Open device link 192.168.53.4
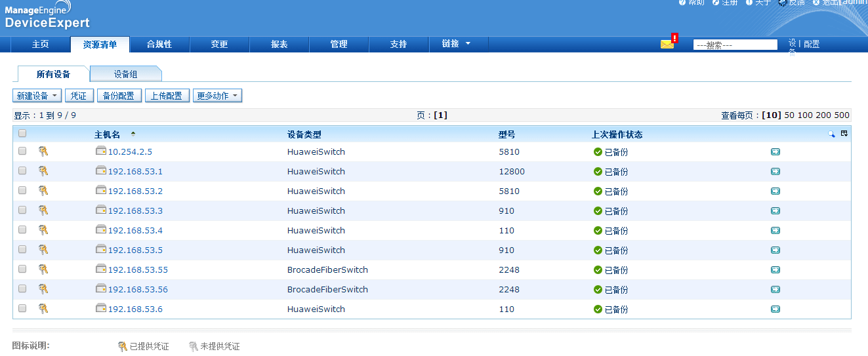The height and width of the screenshot is (356, 868). tap(135, 231)
